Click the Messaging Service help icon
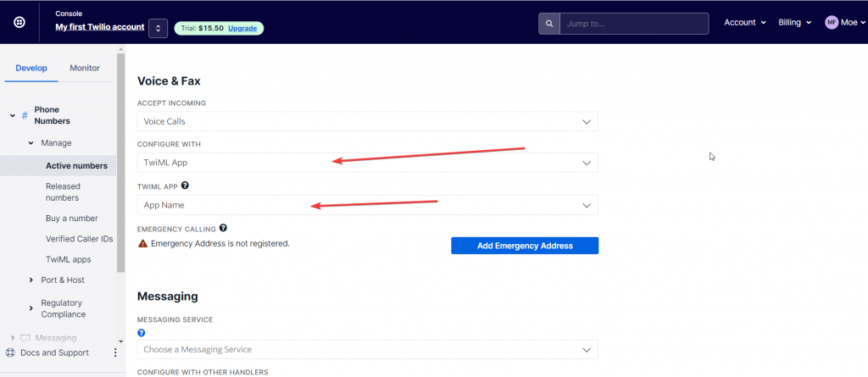The width and height of the screenshot is (868, 377). click(142, 333)
